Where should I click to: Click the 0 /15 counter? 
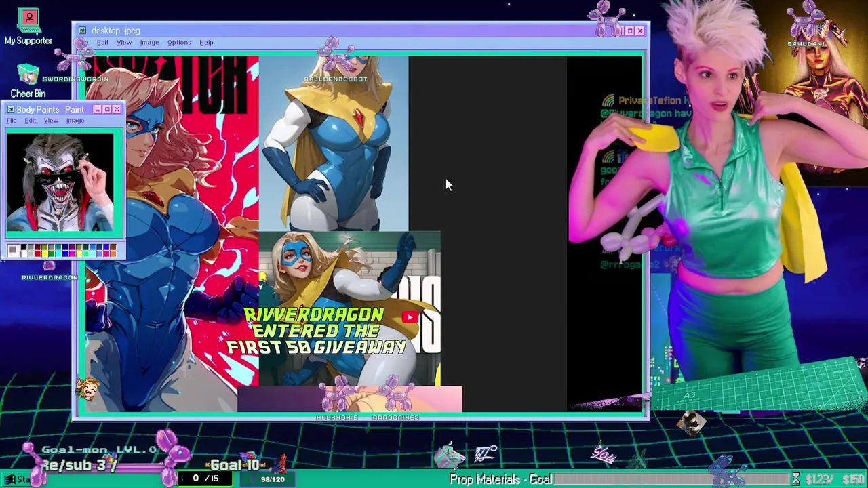[x=205, y=479]
